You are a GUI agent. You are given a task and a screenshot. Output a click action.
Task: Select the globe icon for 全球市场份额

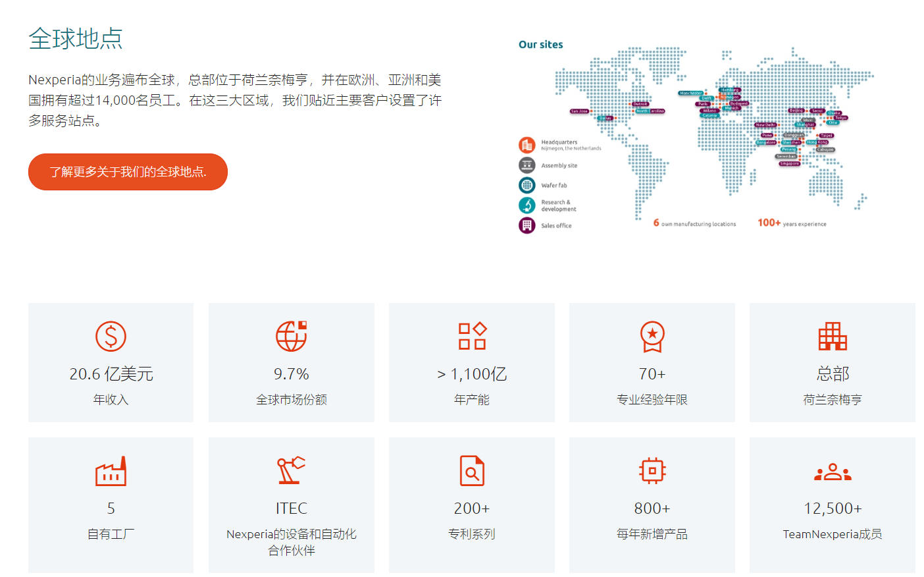291,336
